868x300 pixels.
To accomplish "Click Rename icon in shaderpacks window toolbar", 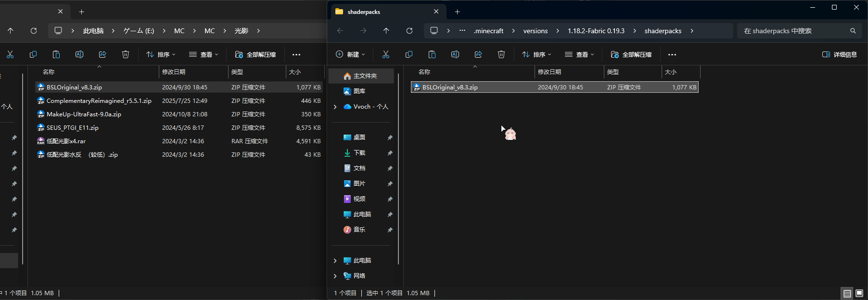I will click(455, 54).
